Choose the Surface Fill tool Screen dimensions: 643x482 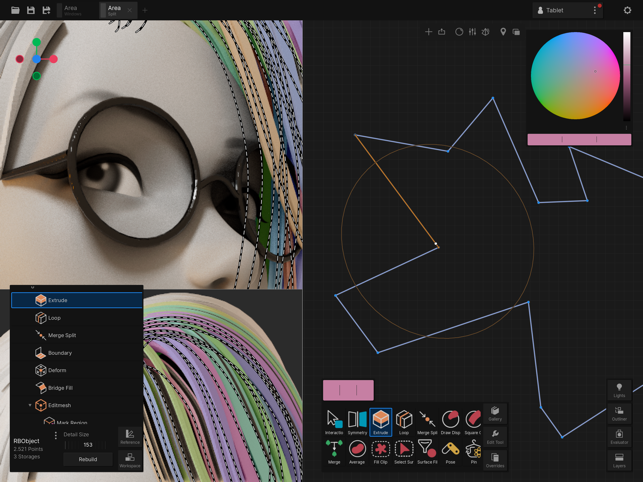click(x=427, y=451)
